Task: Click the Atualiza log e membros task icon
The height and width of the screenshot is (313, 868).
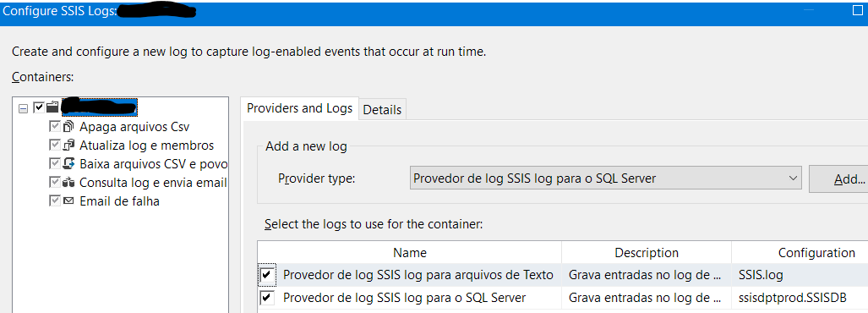Action: [x=68, y=146]
